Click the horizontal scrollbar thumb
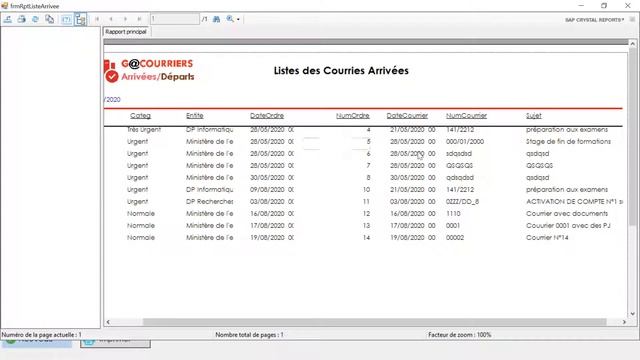The image size is (640, 360). (374, 322)
